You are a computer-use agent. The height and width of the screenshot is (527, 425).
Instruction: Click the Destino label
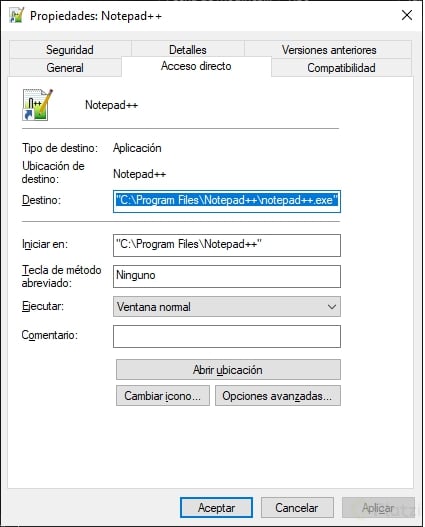[x=41, y=200]
